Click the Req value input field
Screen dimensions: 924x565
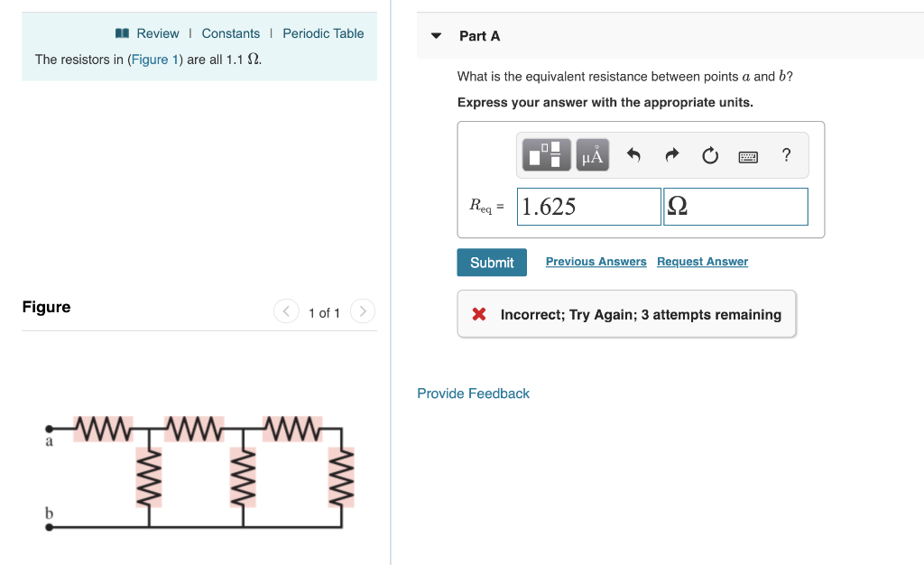[588, 206]
